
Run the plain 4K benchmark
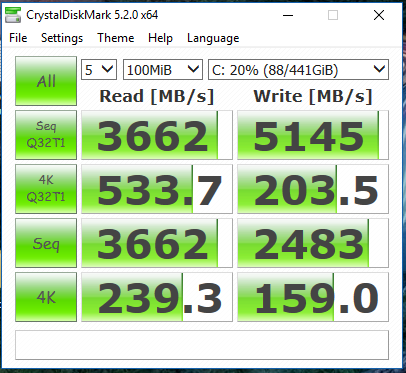(46, 297)
